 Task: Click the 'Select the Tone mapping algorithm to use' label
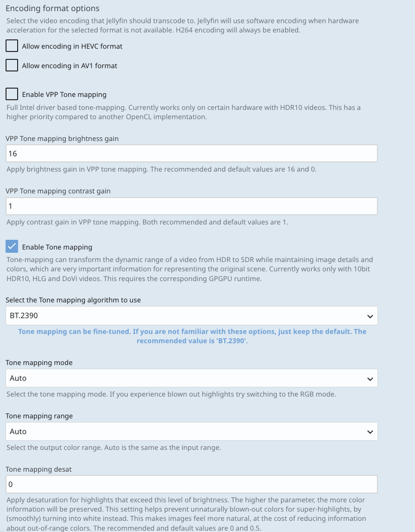[x=73, y=300]
